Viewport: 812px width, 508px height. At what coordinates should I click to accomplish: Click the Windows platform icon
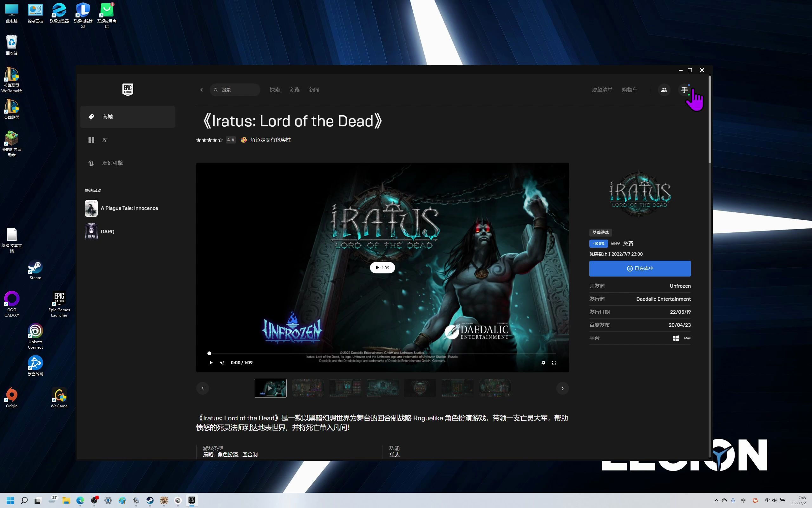pyautogui.click(x=676, y=338)
